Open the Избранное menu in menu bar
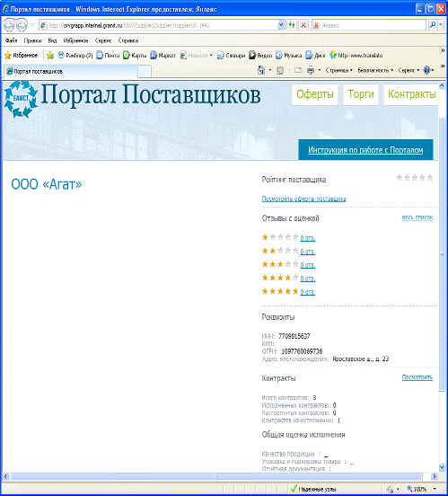This screenshot has width=448, height=496. [75, 40]
